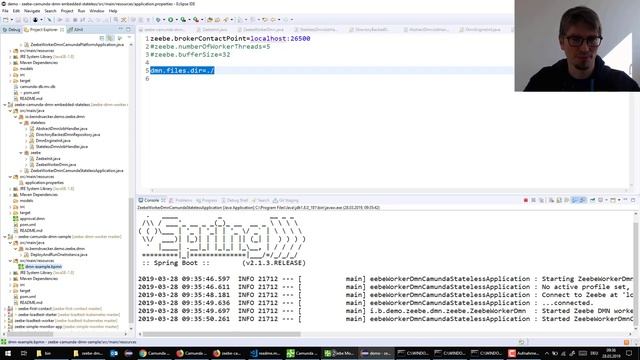The width and height of the screenshot is (640, 360).
Task: Open the Debug button dropdown arrow
Action: click(164, 20)
